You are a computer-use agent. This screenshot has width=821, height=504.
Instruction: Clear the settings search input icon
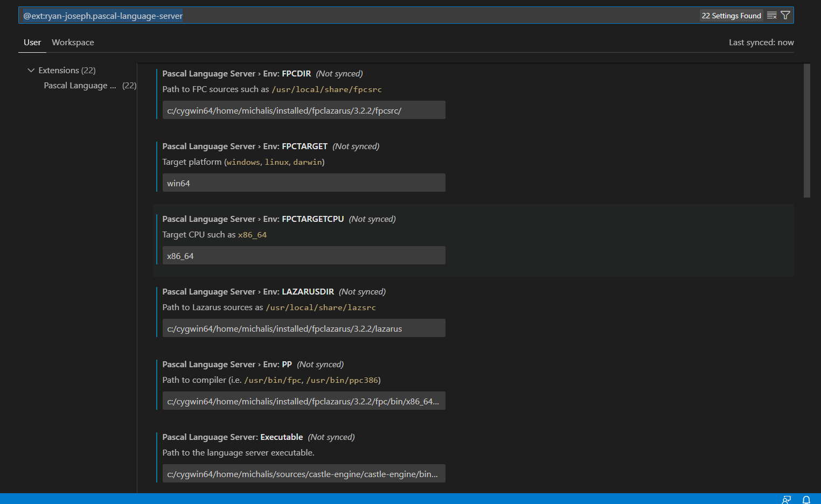click(772, 16)
